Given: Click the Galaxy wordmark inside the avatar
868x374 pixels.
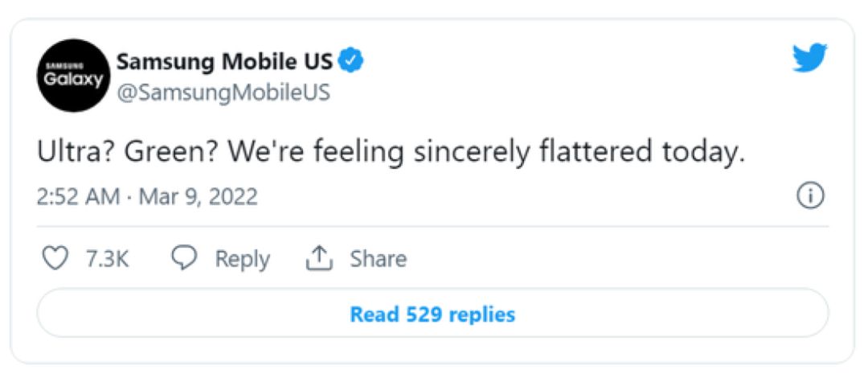Looking at the screenshot, I should (x=73, y=80).
